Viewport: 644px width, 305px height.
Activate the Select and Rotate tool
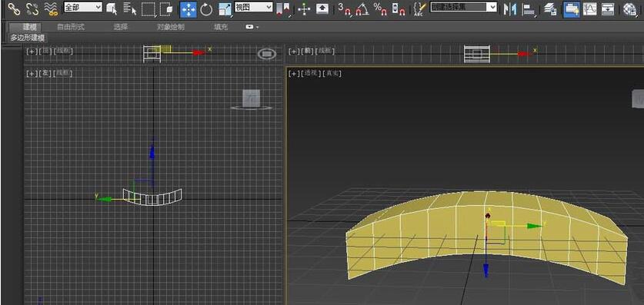tap(206, 9)
